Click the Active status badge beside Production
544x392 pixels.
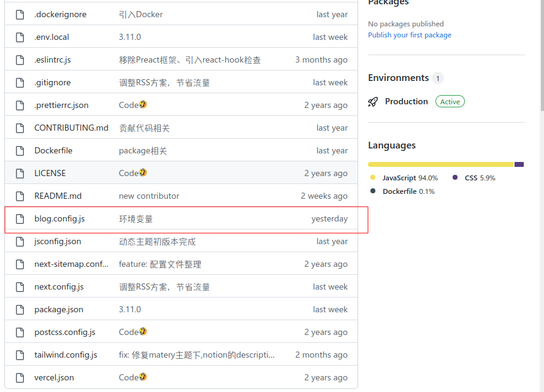450,101
